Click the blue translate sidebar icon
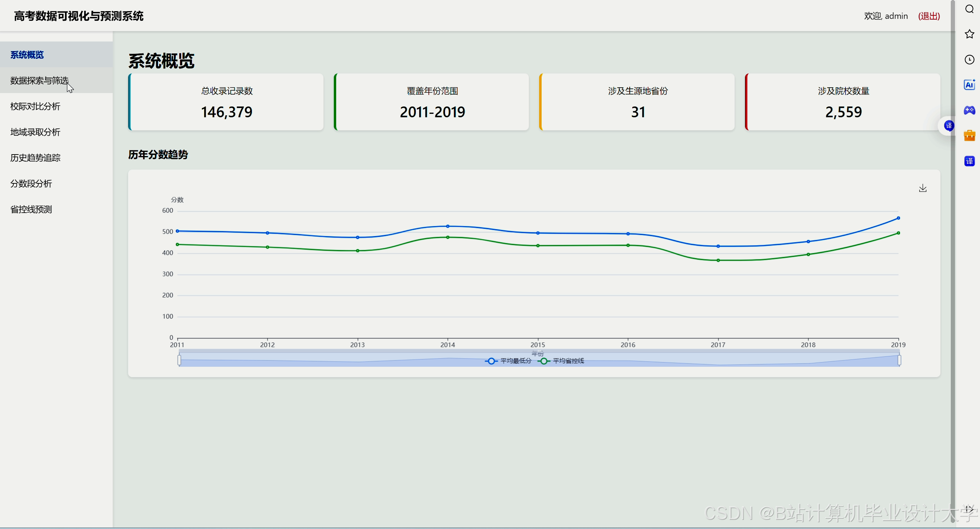The height and width of the screenshot is (529, 980). click(969, 161)
